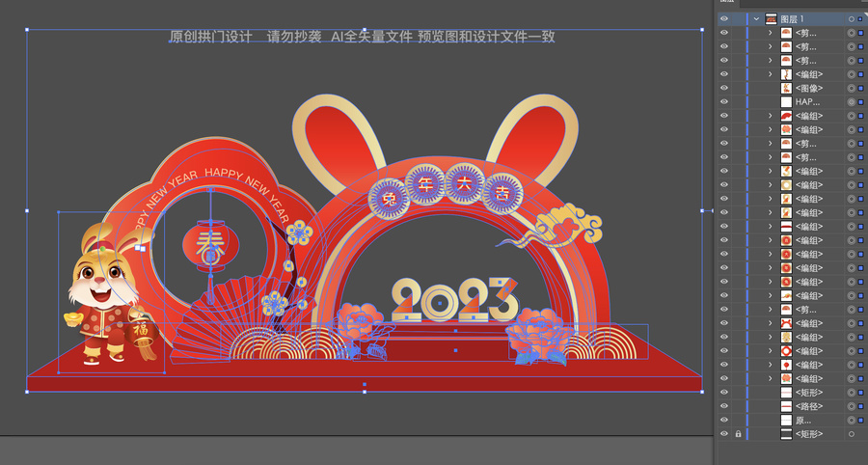Hide the 图层 1 layer
The height and width of the screenshot is (465, 868).
[724, 19]
